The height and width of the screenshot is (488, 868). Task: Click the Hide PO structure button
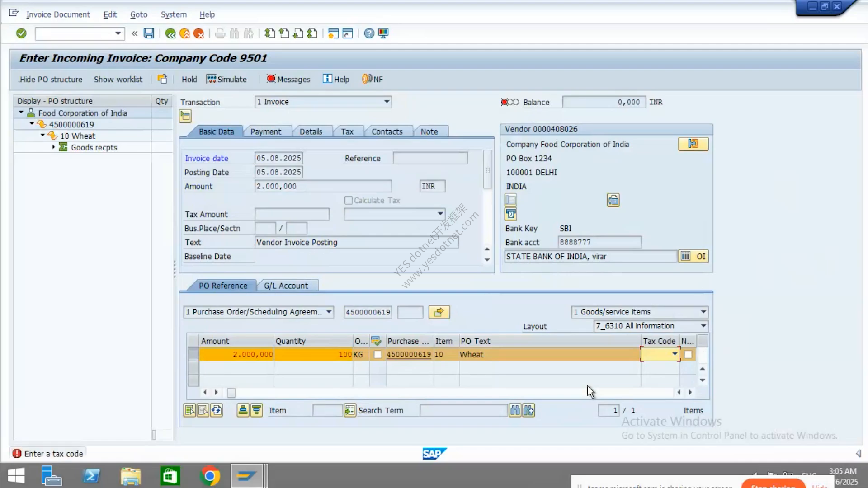click(x=51, y=79)
